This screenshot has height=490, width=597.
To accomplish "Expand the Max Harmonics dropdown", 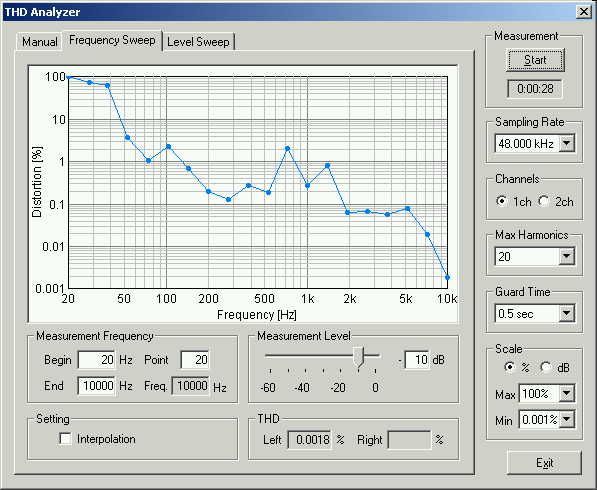I will click(567, 256).
